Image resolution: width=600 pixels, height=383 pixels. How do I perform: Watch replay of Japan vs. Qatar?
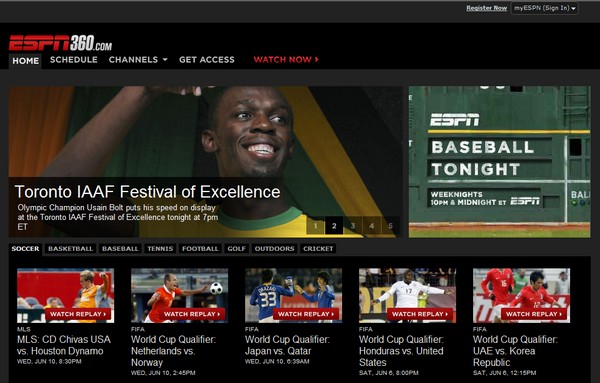pos(306,314)
